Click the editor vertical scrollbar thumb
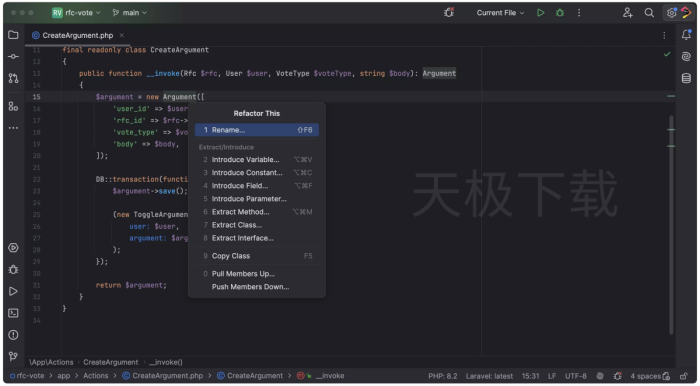Image resolution: width=700 pixels, height=386 pixels. 671,224
